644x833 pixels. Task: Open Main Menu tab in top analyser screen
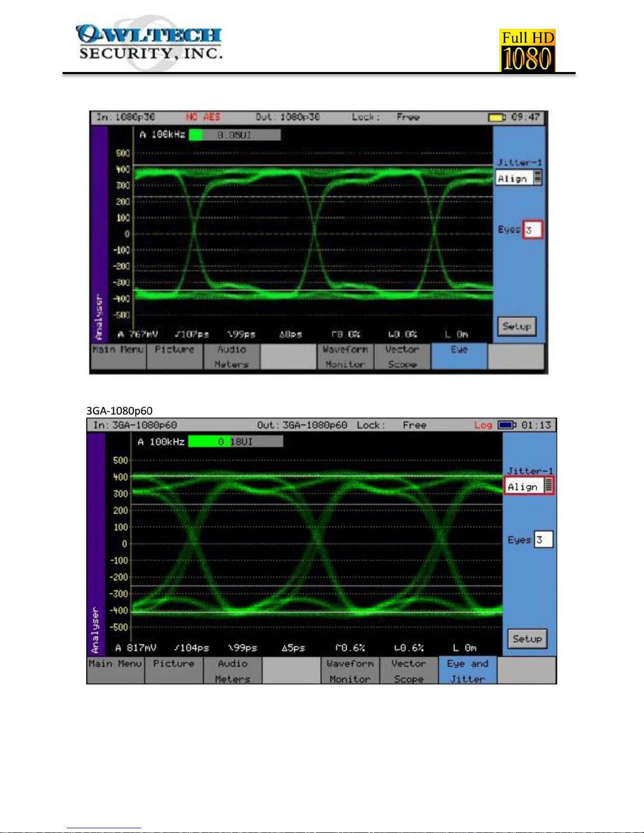118,357
